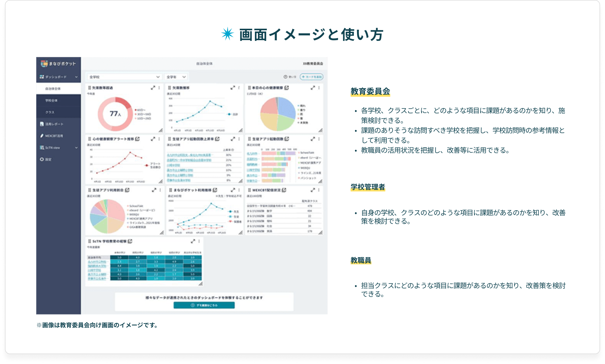Viewport: 605px width, 364px height.
Task: Open the 生徒アプリ起動回数 bar card kebab menu
Action: tap(319, 139)
